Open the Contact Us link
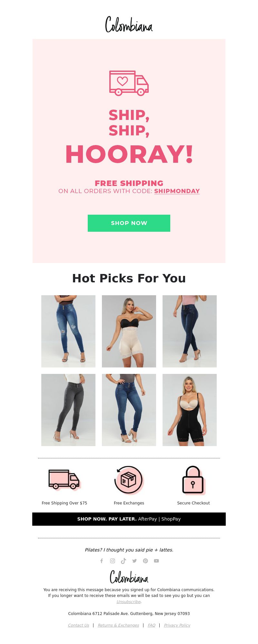Screen dimensions: 258x644 (78, 625)
